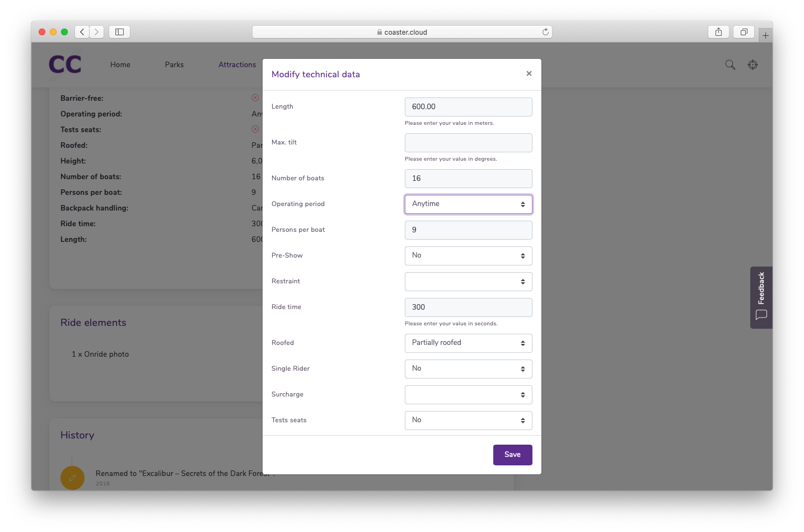Viewport: 804px width, 532px height.
Task: Change the Roofed dropdown selection
Action: (x=468, y=343)
